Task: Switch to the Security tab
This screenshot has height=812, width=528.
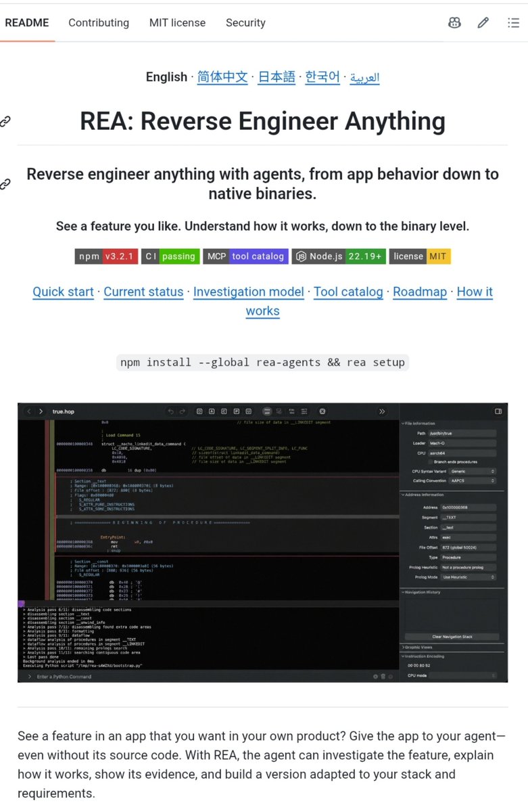Action: pyautogui.click(x=245, y=22)
